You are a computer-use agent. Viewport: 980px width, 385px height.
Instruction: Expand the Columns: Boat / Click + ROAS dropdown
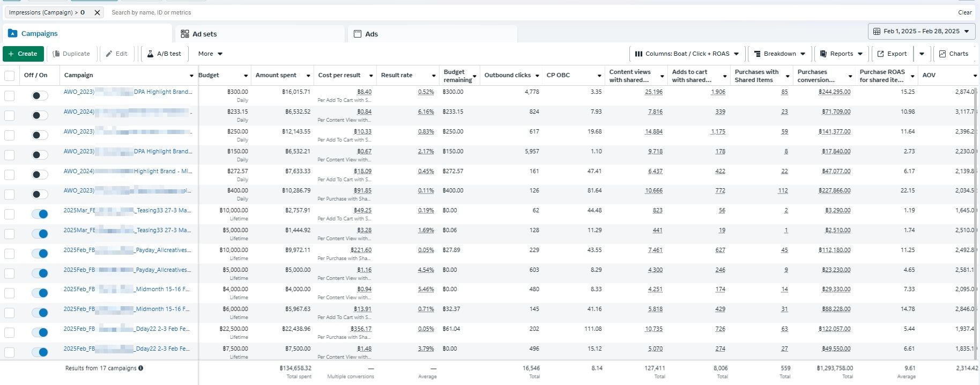click(687, 54)
